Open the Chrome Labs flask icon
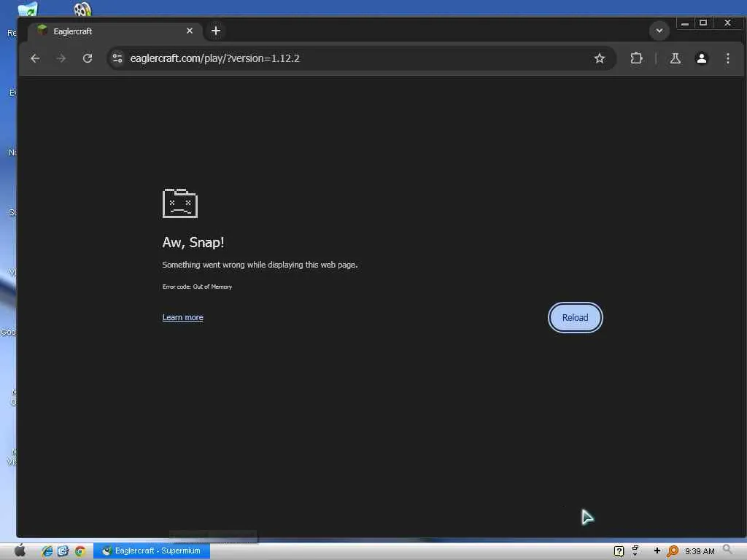Screen dimensions: 747x560 click(x=675, y=58)
